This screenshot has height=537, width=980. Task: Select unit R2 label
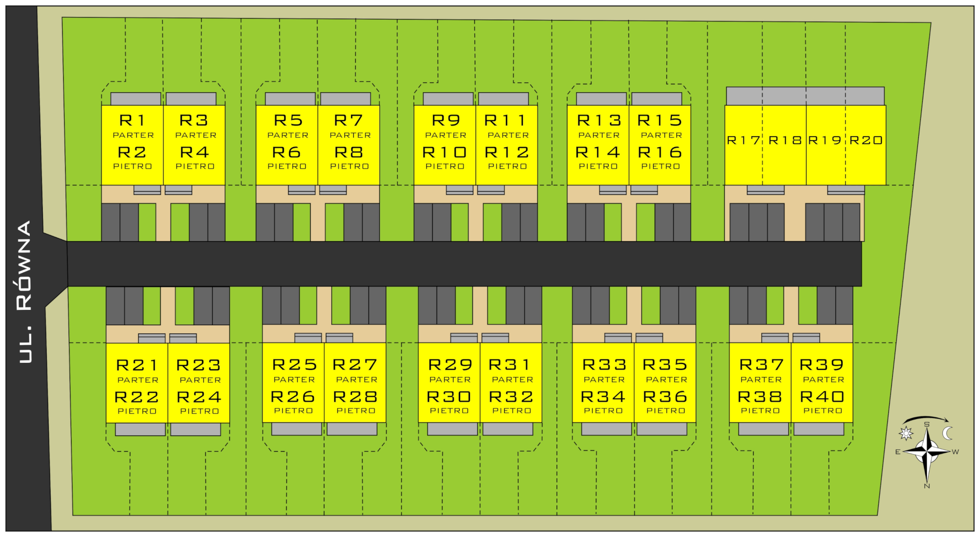pyautogui.click(x=132, y=152)
